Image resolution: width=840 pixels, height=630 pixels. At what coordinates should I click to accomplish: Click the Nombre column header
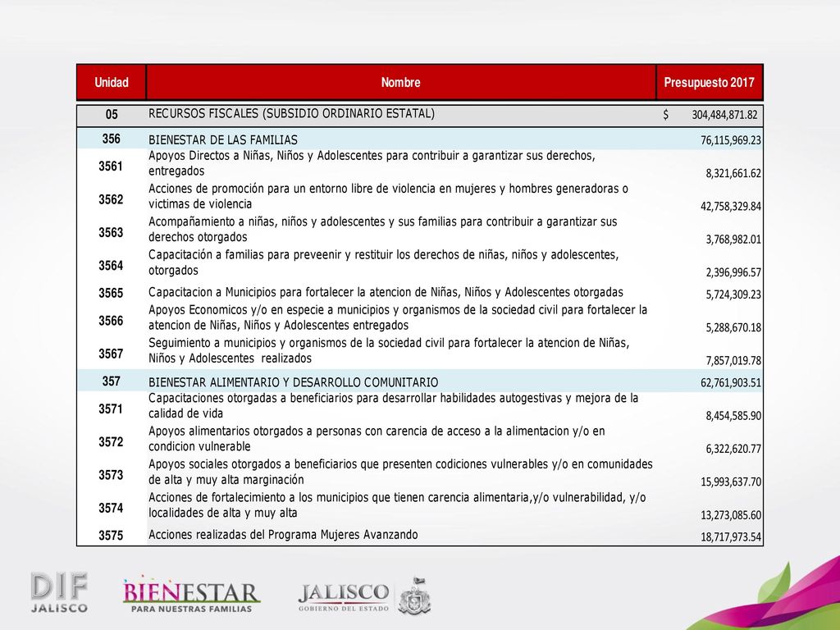point(400,83)
